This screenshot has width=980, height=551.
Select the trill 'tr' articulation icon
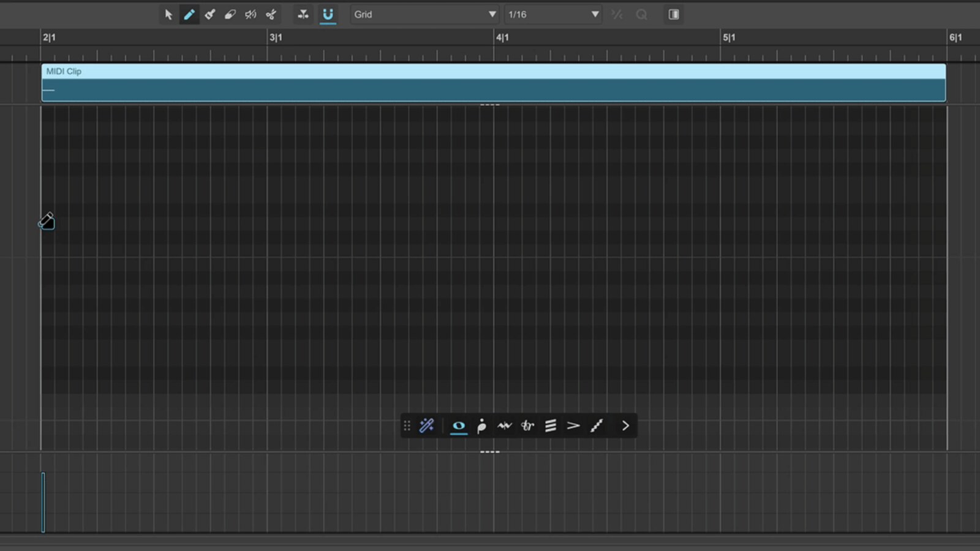(527, 425)
